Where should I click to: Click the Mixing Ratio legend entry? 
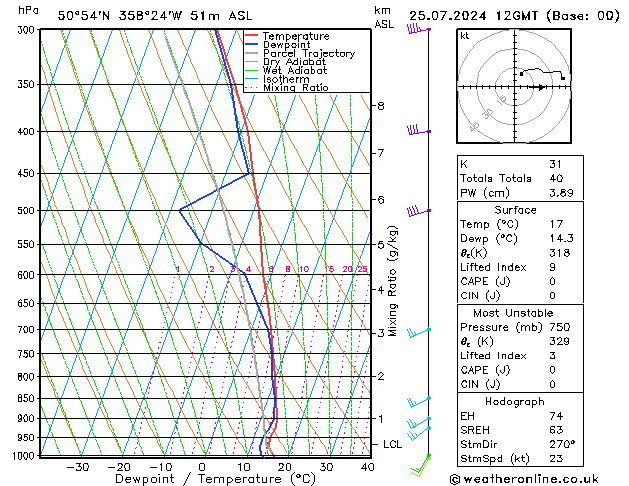point(287,88)
